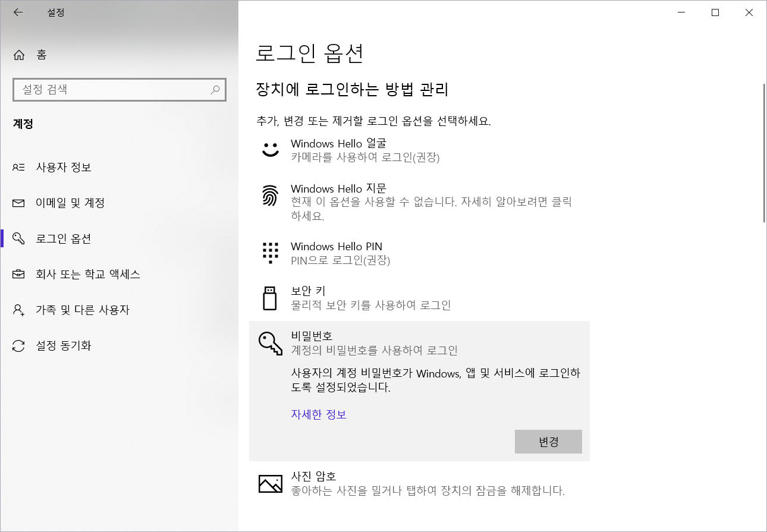The width and height of the screenshot is (767, 532).
Task: Click the 설정 동기화 sync icon
Action: pyautogui.click(x=19, y=345)
